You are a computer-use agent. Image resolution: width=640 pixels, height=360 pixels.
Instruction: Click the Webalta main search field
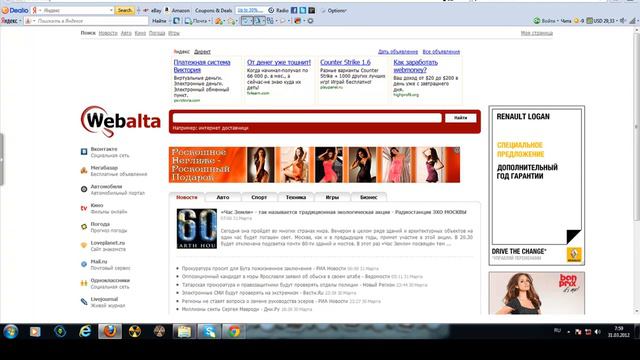click(x=307, y=118)
